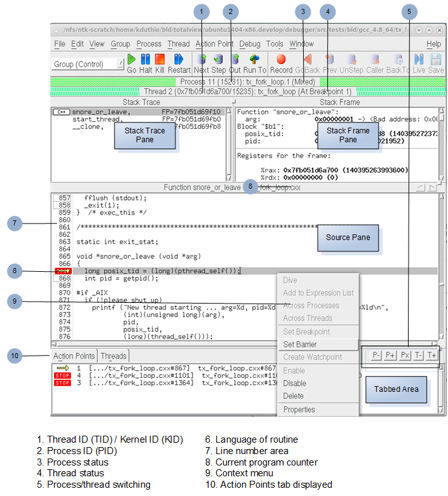This screenshot has height=496, width=448.
Task: Click the Run To icon
Action: point(255,60)
